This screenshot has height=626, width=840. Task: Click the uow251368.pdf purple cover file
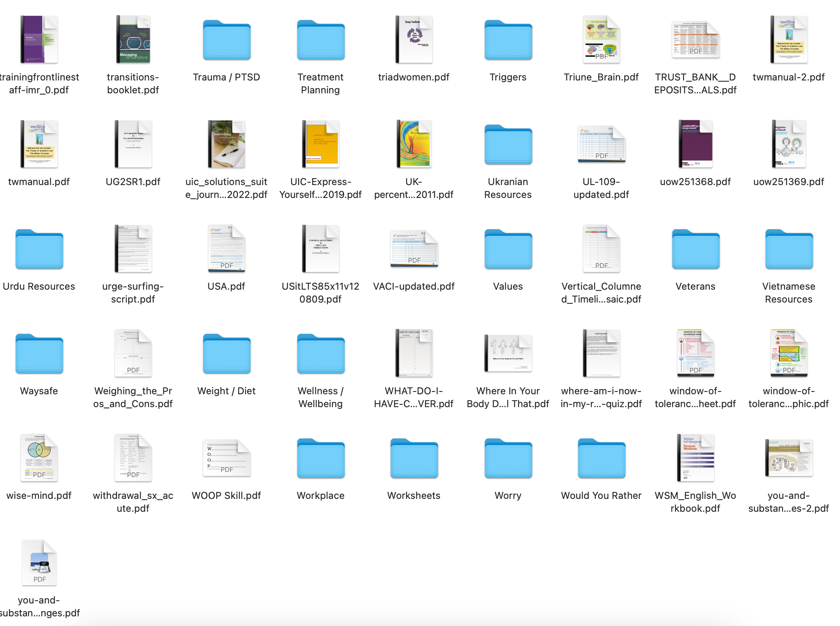tap(696, 144)
